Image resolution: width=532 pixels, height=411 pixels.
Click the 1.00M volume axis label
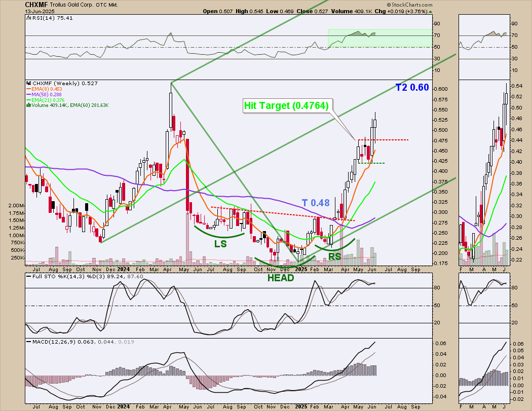[16, 236]
